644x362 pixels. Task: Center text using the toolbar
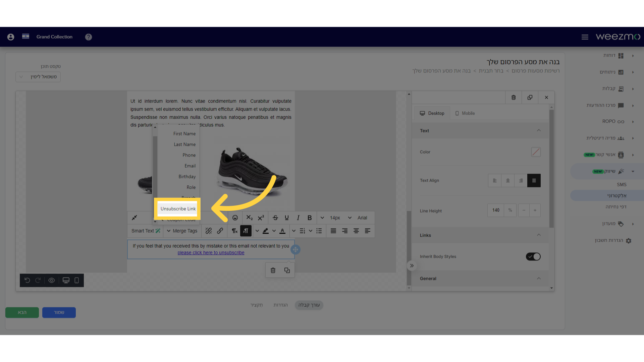(356, 231)
